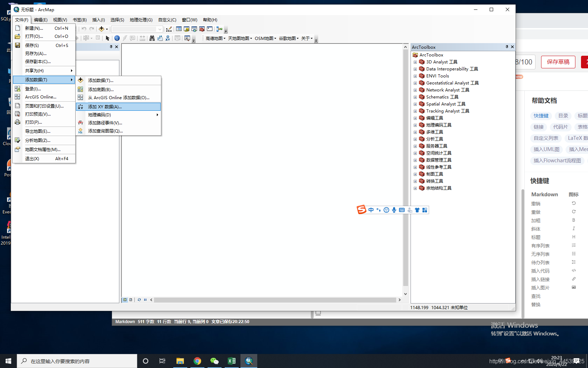
Task: Open the 谷歌地图 dropdown
Action: coord(289,38)
